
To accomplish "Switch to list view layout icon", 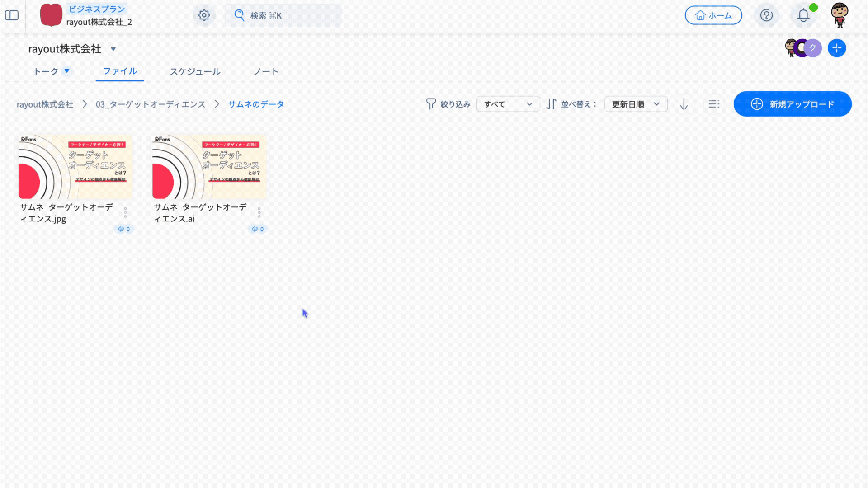I will click(714, 104).
